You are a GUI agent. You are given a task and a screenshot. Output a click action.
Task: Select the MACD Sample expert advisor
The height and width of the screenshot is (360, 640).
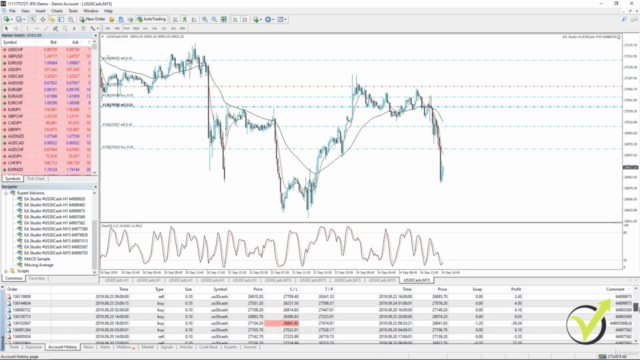coord(37,259)
